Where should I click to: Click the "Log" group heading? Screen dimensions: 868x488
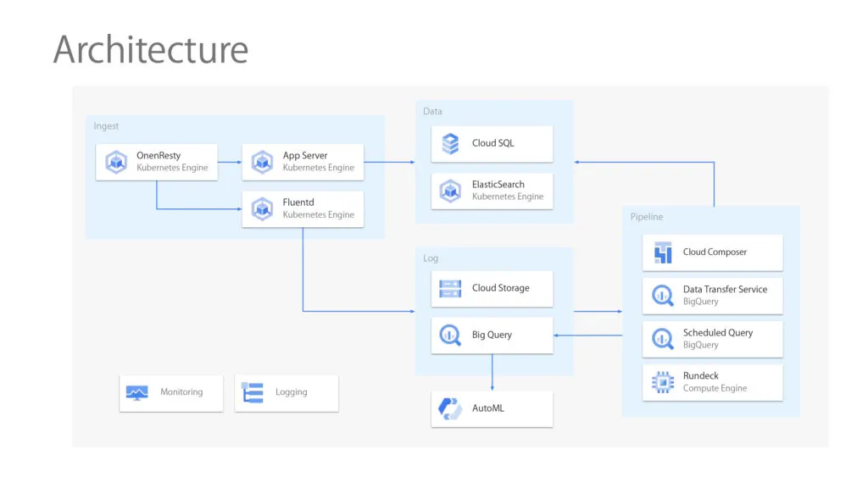(x=431, y=258)
